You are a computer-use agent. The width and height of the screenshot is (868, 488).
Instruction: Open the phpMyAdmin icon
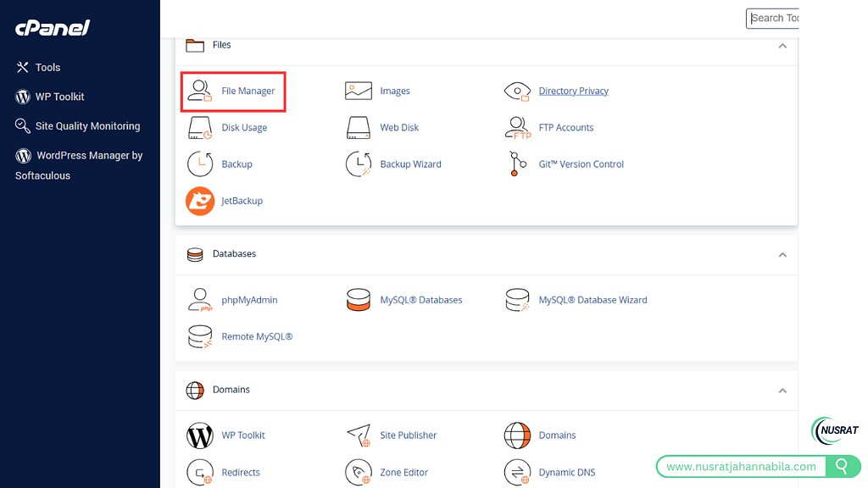coord(200,300)
